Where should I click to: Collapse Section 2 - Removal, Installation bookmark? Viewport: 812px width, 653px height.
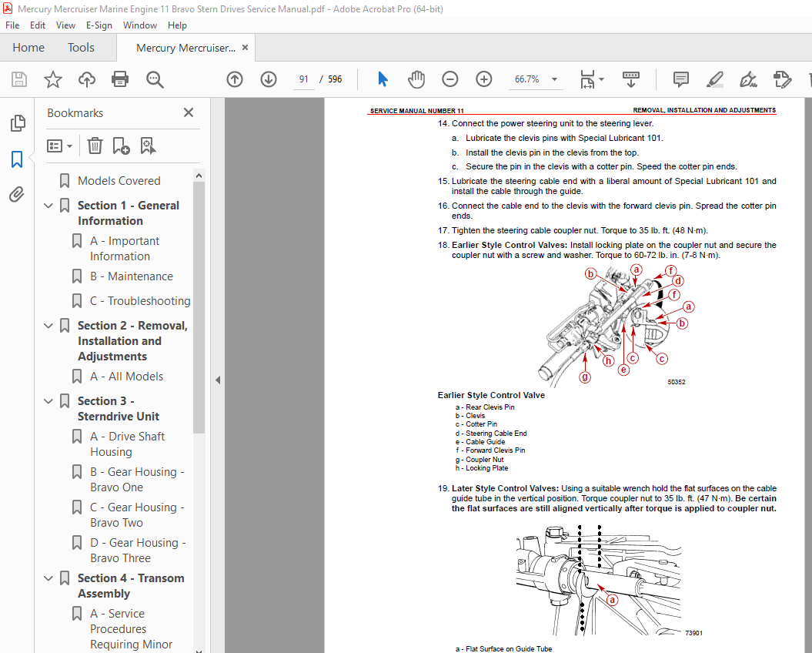(x=48, y=326)
